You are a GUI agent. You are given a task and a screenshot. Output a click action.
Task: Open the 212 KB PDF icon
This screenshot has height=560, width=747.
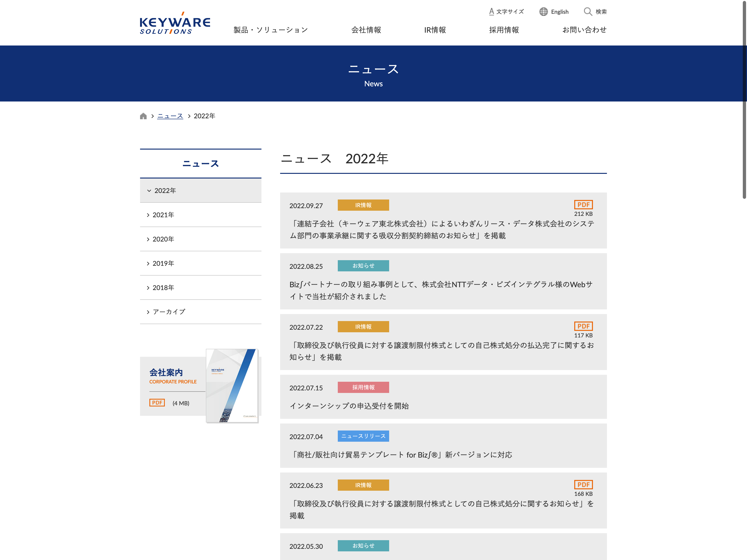[x=583, y=205]
